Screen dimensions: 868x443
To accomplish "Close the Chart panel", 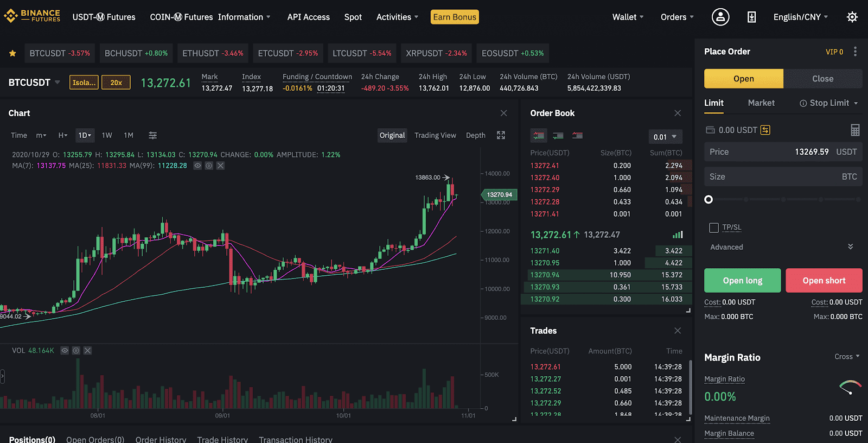I will point(504,113).
